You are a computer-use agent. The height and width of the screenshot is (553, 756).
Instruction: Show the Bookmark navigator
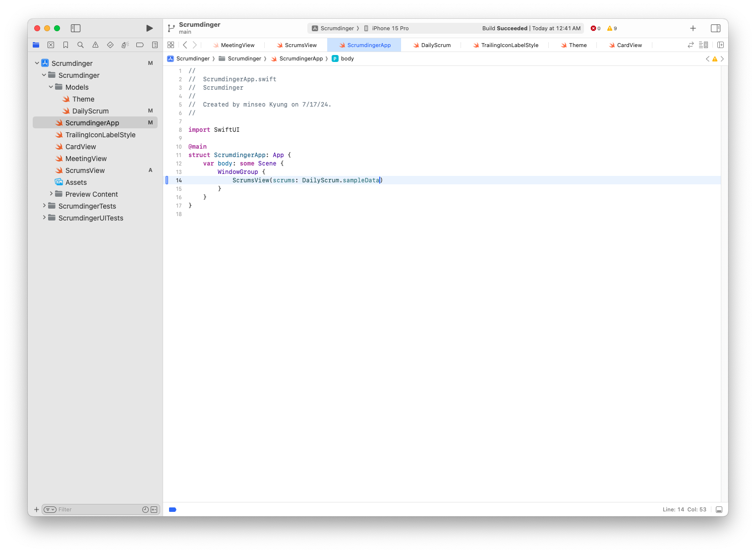65,45
